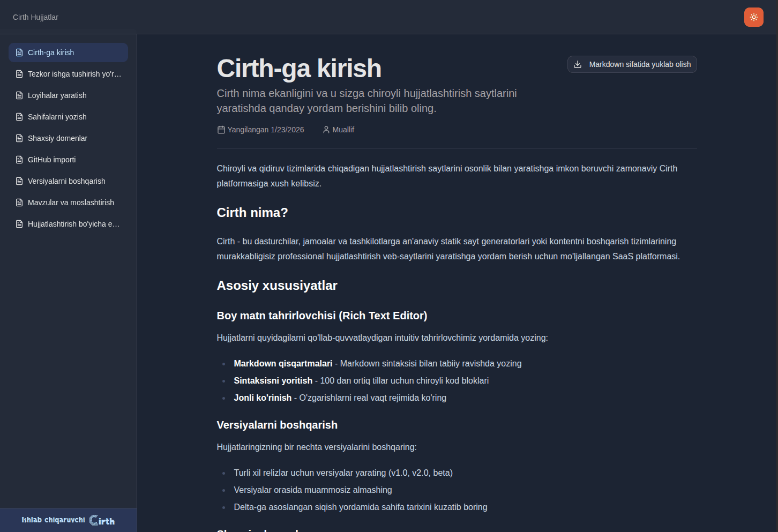
Task: Click the document icon beside Sahifalarni yozish
Action: [19, 116]
